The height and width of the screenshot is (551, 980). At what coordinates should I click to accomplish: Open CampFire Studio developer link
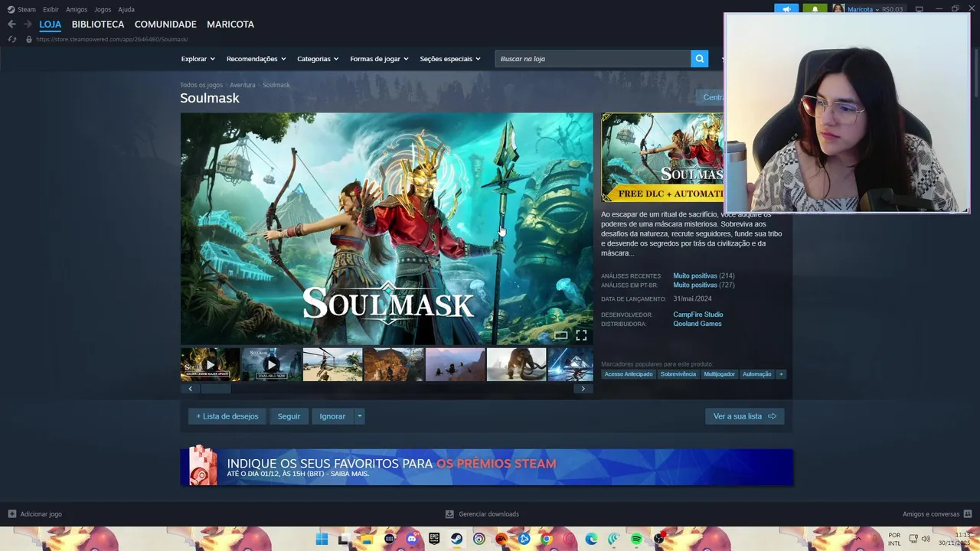point(698,315)
